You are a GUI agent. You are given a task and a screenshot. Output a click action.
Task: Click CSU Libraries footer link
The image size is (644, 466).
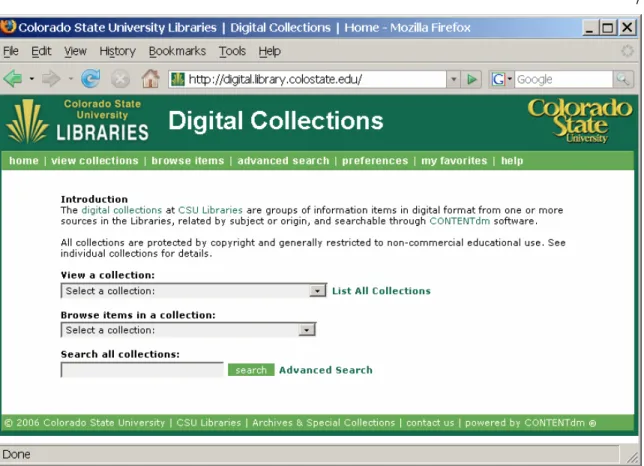click(x=209, y=422)
